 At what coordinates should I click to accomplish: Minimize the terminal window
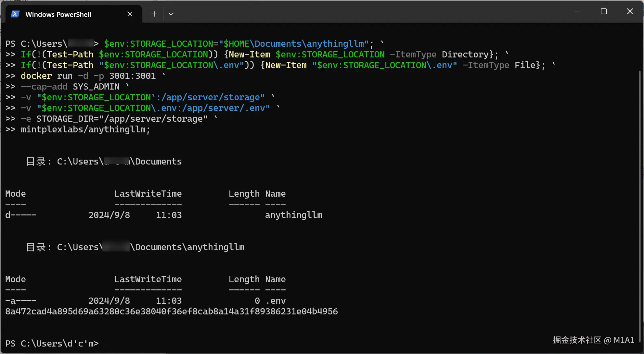577,11
